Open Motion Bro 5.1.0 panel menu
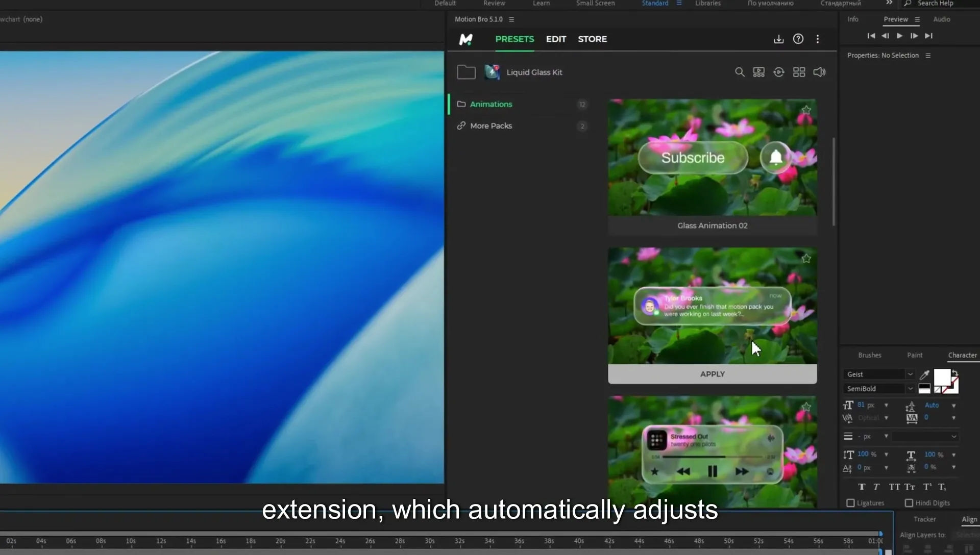980x555 pixels. pyautogui.click(x=511, y=19)
